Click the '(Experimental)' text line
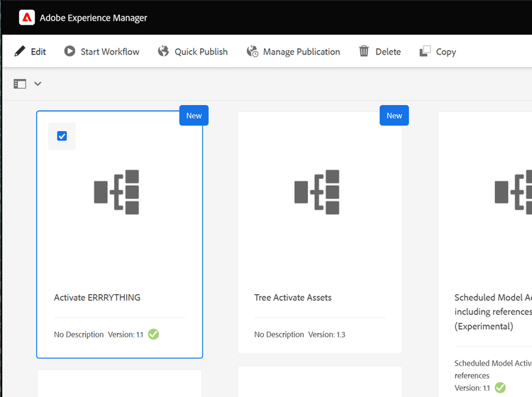 tap(484, 327)
